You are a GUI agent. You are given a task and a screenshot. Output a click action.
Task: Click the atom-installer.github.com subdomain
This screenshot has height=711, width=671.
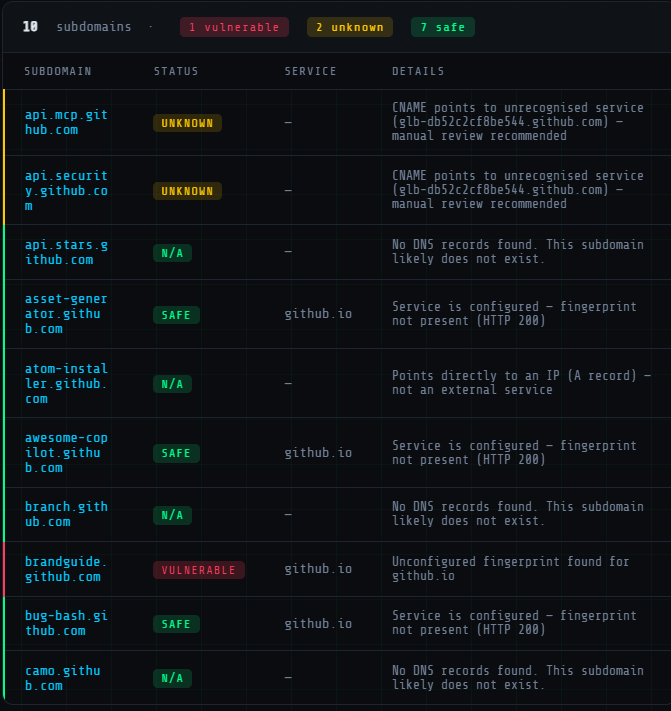[x=66, y=383]
